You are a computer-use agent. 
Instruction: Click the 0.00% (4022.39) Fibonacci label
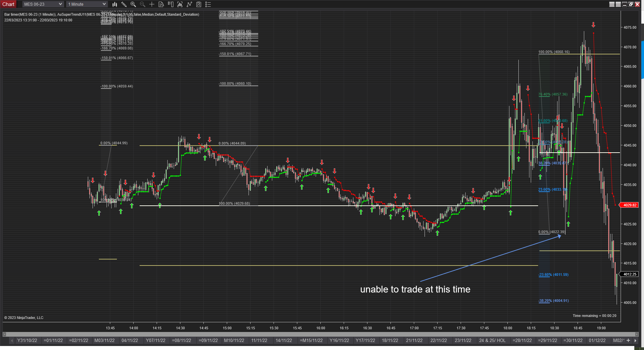point(552,232)
